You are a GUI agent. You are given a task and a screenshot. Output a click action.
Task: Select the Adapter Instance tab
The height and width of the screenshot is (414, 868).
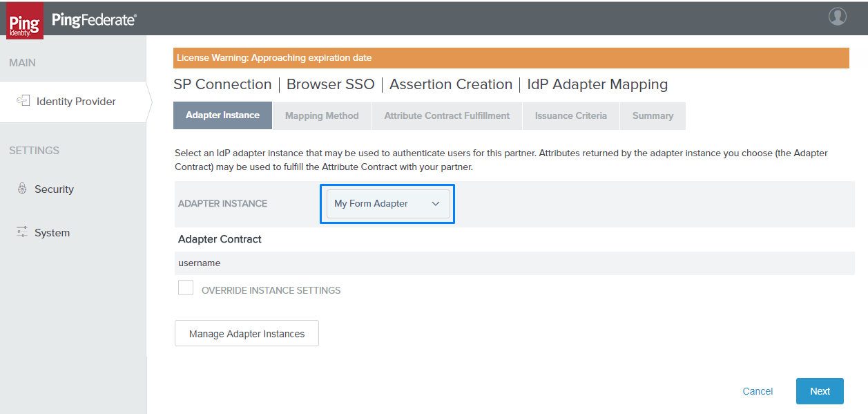coord(222,115)
